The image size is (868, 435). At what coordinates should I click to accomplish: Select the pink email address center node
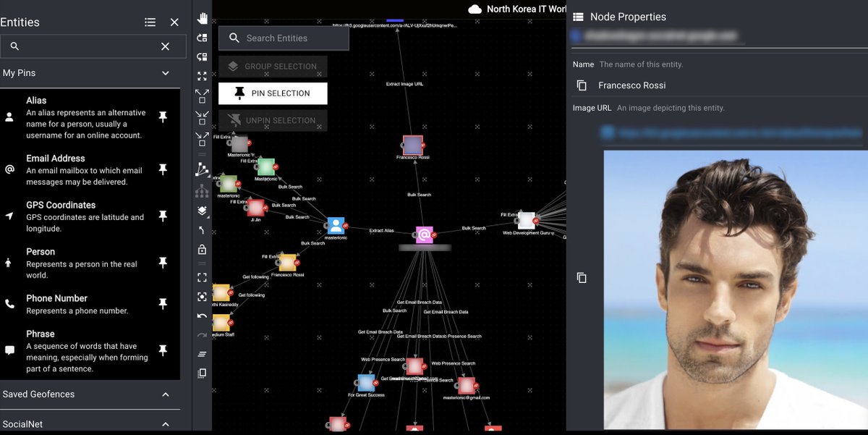coord(425,235)
